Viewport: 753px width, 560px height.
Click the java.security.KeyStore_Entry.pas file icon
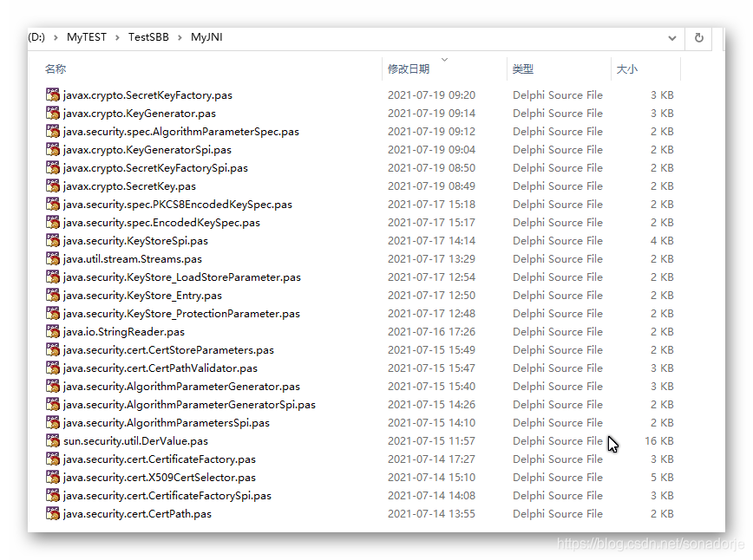[x=52, y=295]
